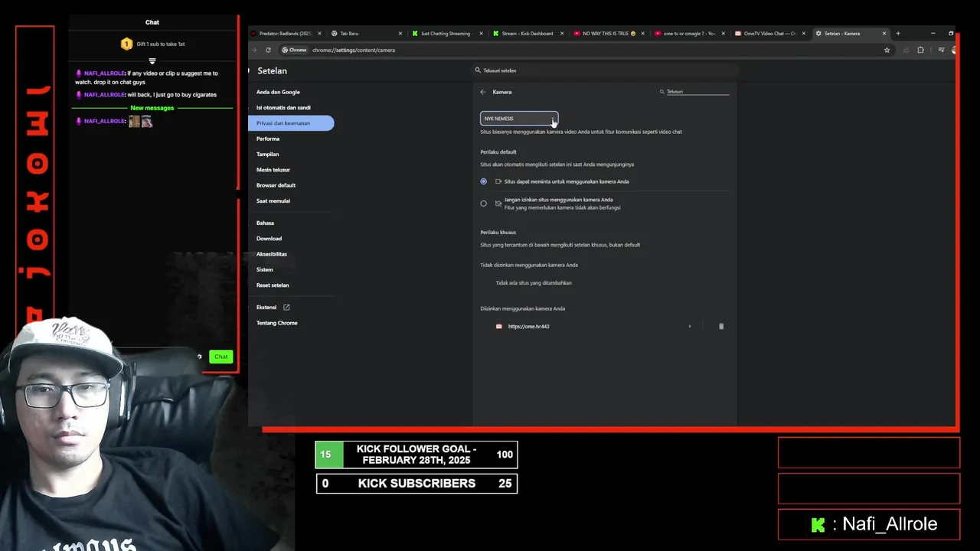The image size is (980, 551).
Task: Click the Telusuri field in Kamera page
Action: coord(697,92)
